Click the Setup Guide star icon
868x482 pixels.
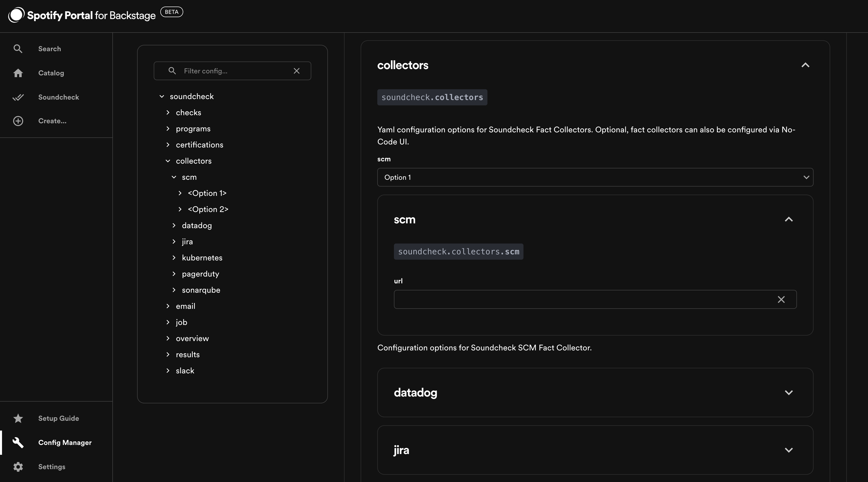(18, 418)
